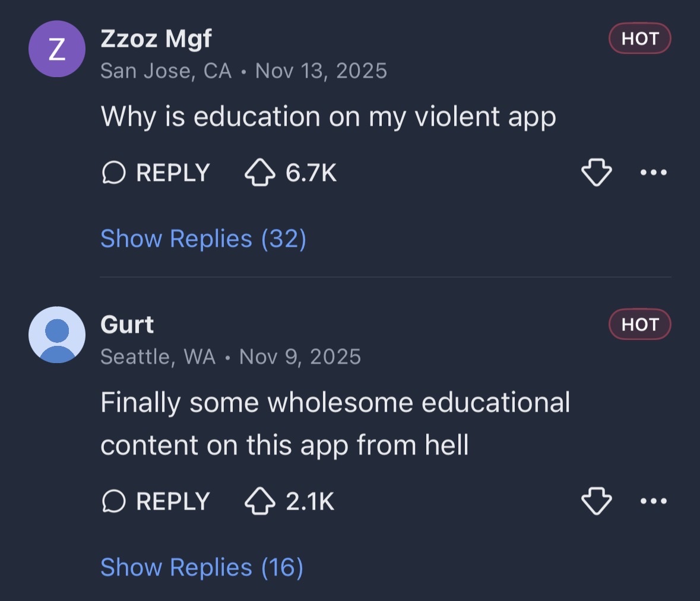Upvote Zzoz Mgf's comment
This screenshot has height=601, width=700.
[260, 173]
